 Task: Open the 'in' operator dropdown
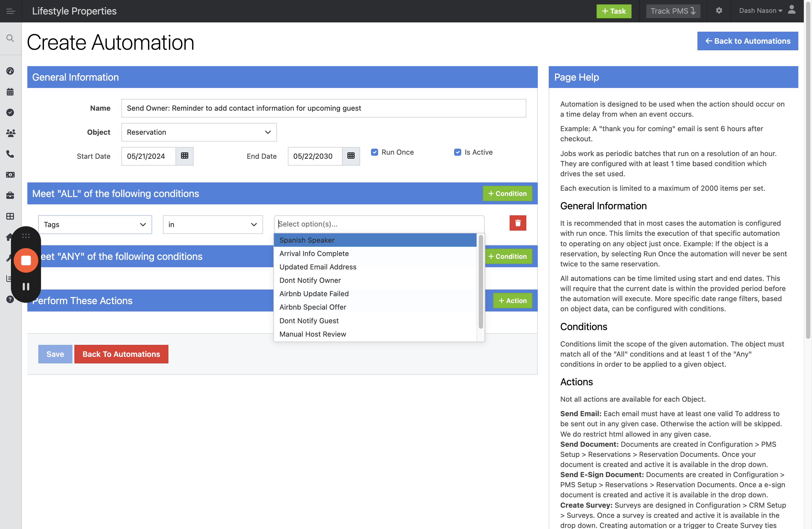pos(212,224)
